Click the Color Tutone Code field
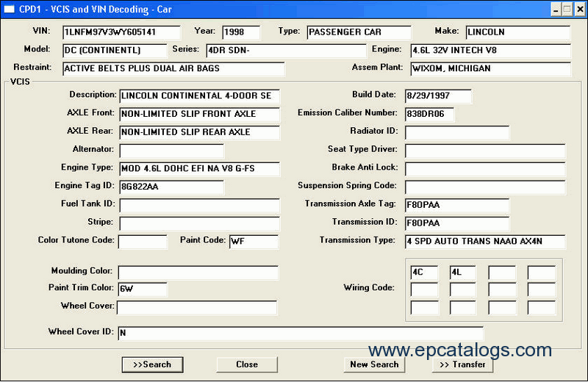This screenshot has width=588, height=382. coord(143,242)
